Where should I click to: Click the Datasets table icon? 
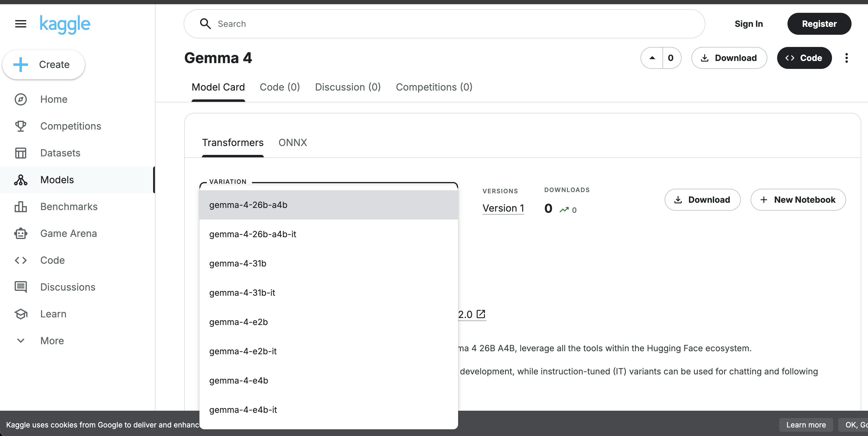[20, 153]
